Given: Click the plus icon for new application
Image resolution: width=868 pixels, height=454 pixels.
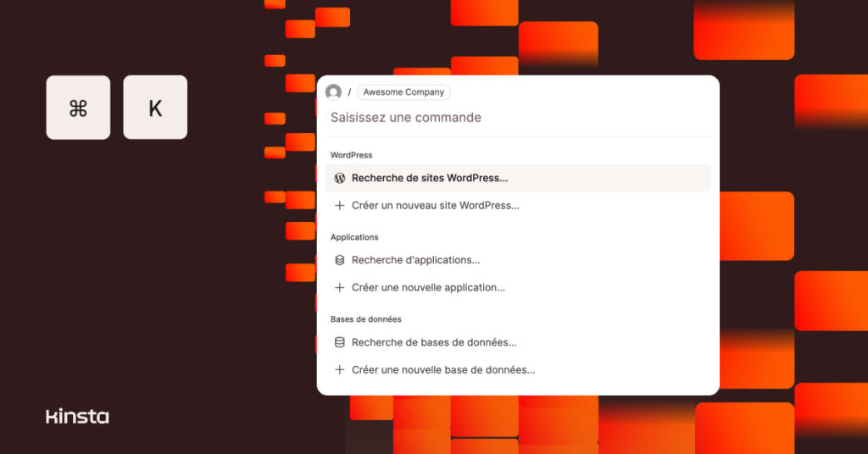Looking at the screenshot, I should pos(339,287).
